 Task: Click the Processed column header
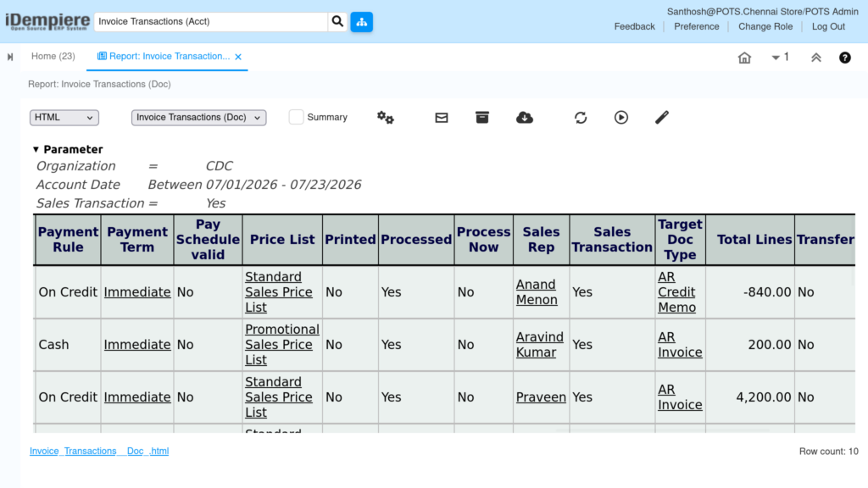[416, 240]
